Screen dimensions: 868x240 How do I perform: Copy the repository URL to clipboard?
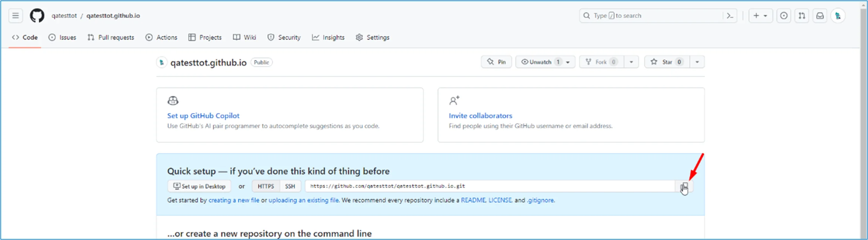(x=685, y=186)
